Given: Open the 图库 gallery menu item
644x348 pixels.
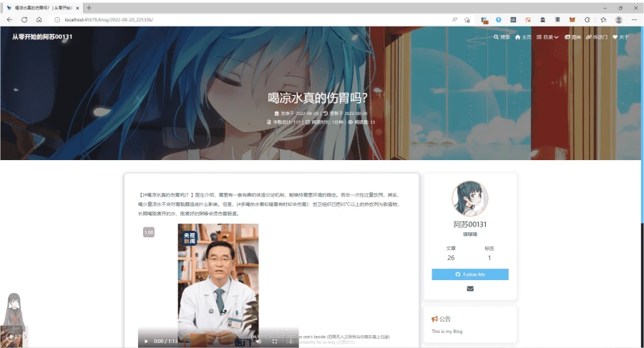Looking at the screenshot, I should pos(572,37).
